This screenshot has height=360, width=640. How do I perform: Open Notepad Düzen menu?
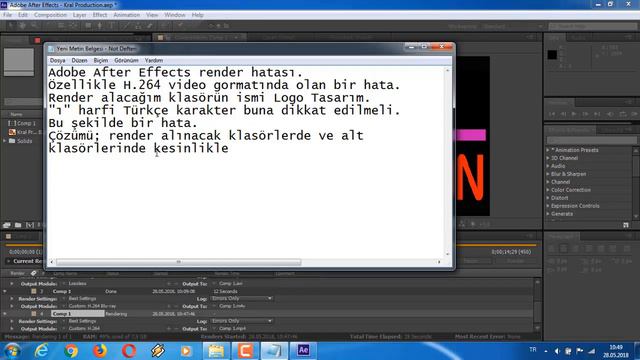(x=79, y=60)
